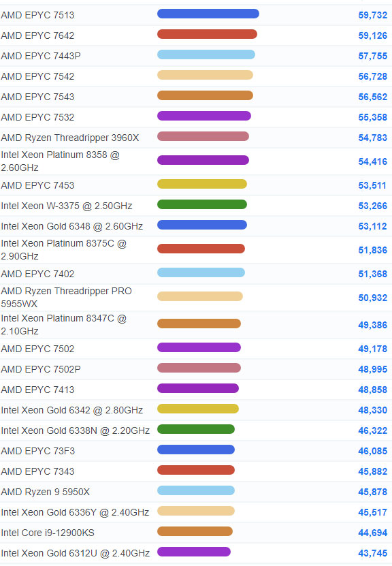Click AMD EPYC 7413 name
Screen dimensions: 392x566
pyautogui.click(x=37, y=390)
